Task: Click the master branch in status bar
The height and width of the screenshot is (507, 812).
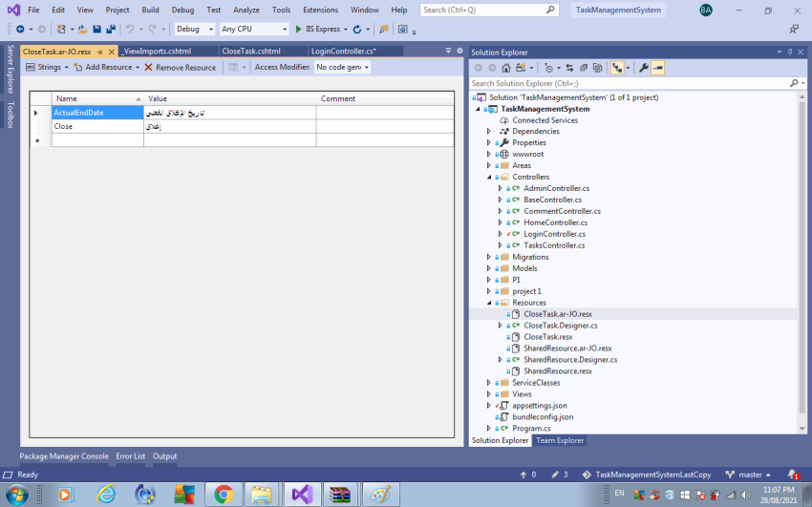Action: pos(748,475)
